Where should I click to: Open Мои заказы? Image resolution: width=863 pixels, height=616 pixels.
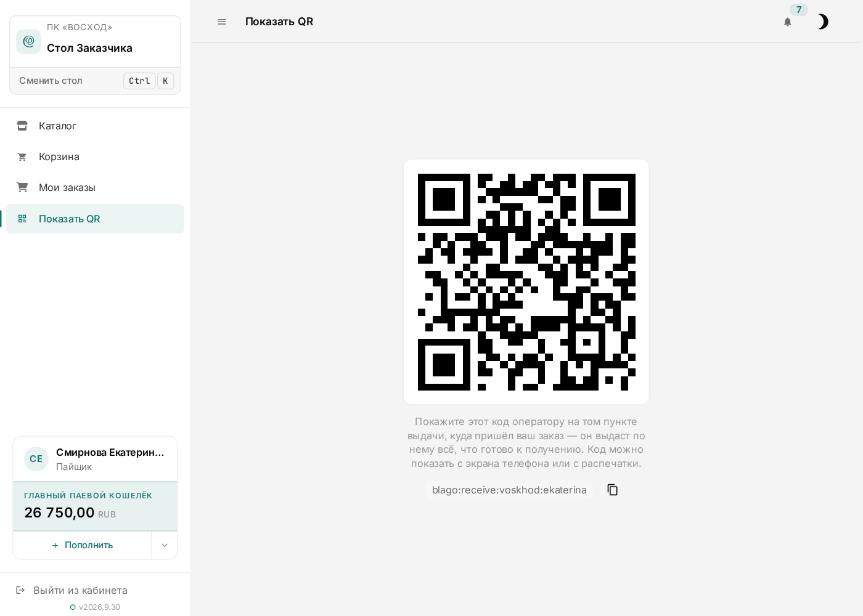click(x=95, y=187)
